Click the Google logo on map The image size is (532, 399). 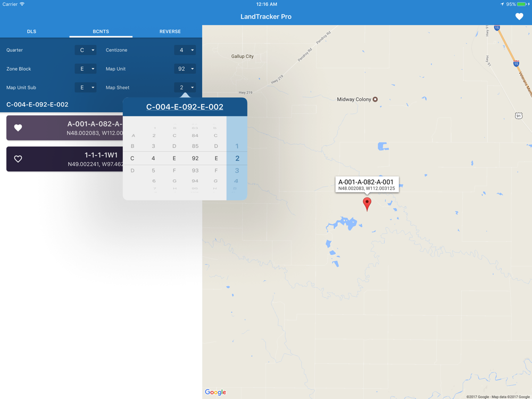click(x=215, y=392)
